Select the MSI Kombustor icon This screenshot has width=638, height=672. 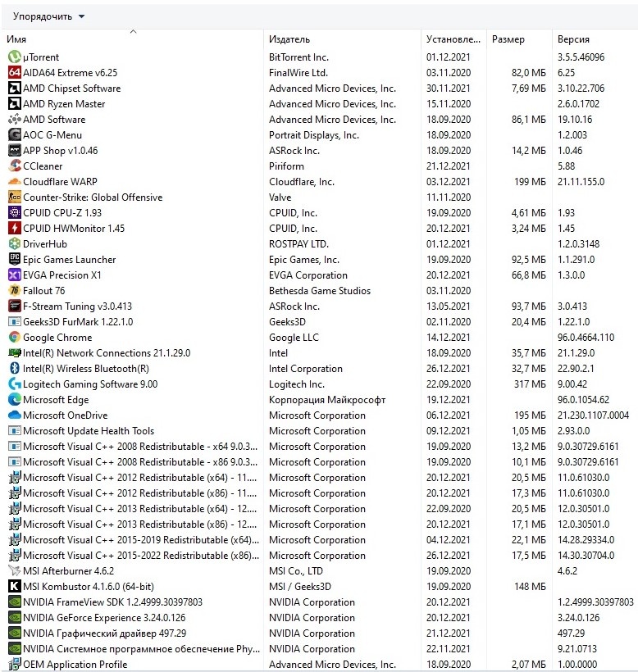pyautogui.click(x=15, y=586)
